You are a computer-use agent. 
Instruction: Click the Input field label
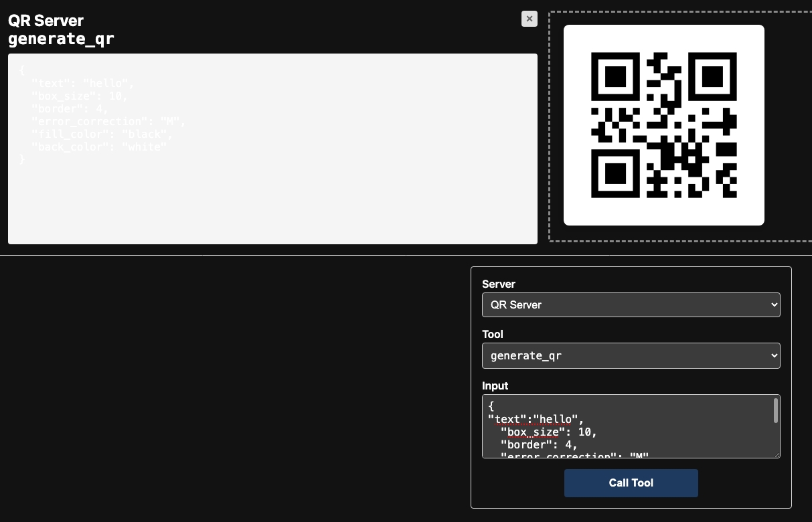pyautogui.click(x=495, y=386)
